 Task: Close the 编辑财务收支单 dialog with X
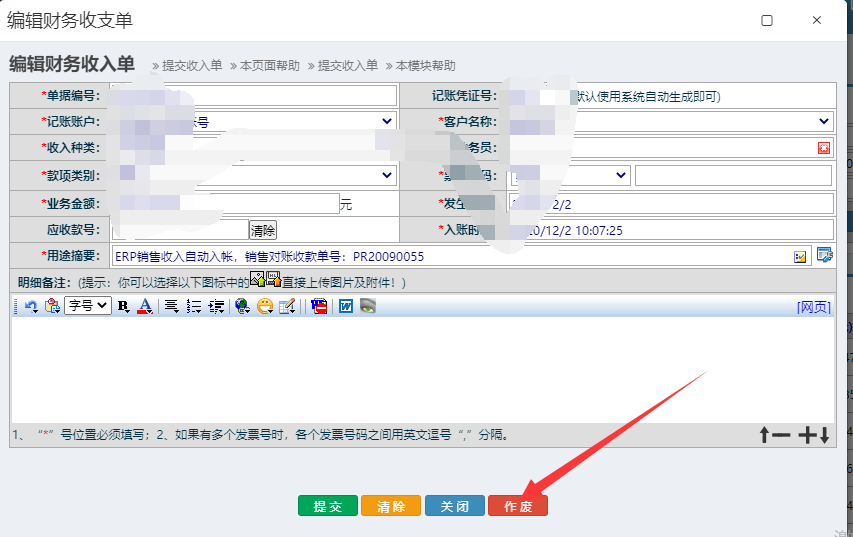(x=817, y=20)
